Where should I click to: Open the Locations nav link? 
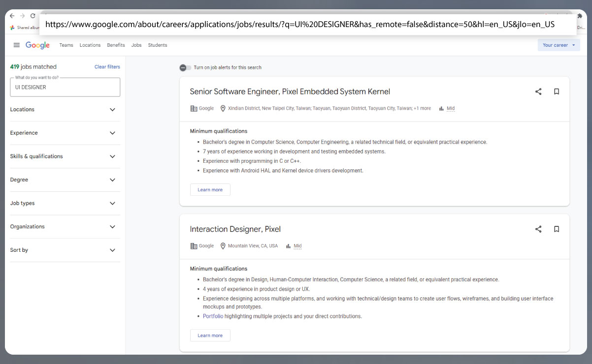(x=90, y=45)
